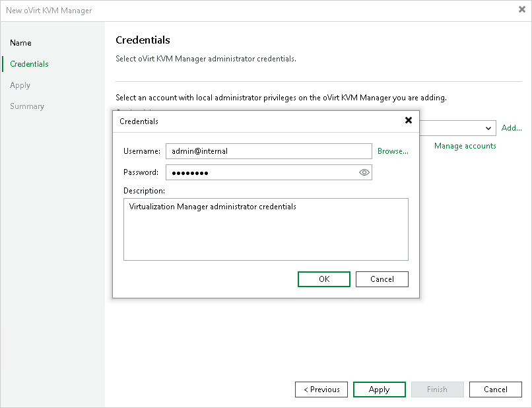
Task: Select the Name step in the wizard sidebar
Action: point(20,42)
